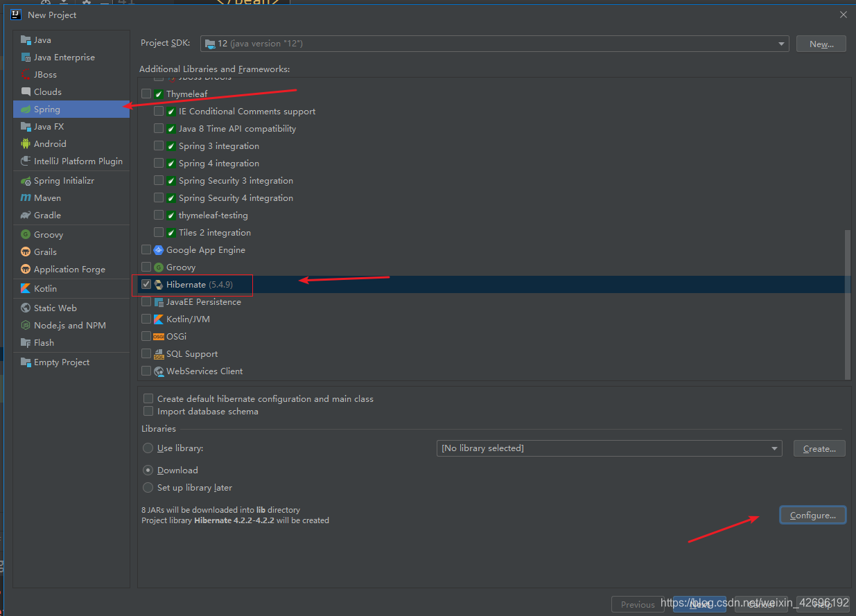Click the Gradle elephant icon
Image resolution: width=856 pixels, height=616 pixels.
[x=26, y=215]
